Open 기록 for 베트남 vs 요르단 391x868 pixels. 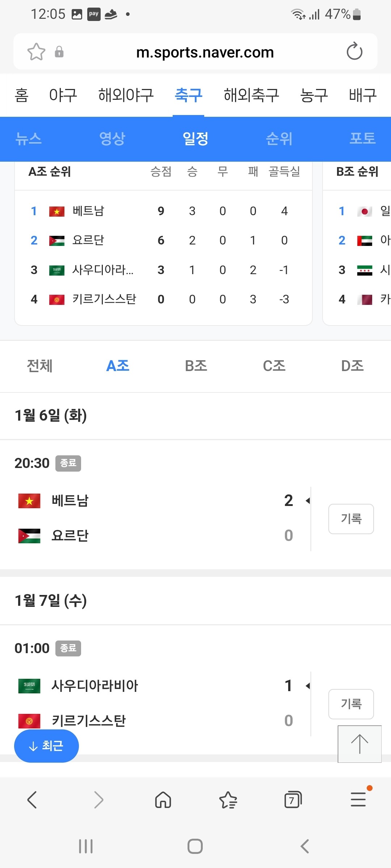(351, 519)
